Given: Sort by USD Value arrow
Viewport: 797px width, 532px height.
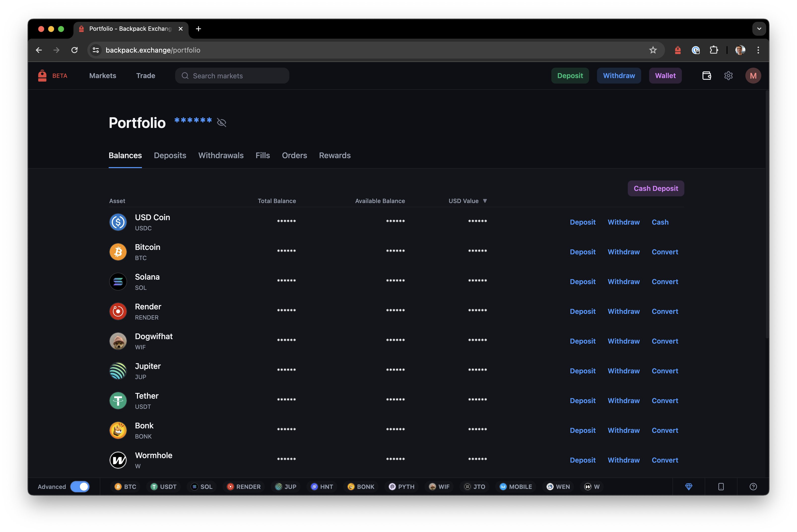Looking at the screenshot, I should point(485,201).
